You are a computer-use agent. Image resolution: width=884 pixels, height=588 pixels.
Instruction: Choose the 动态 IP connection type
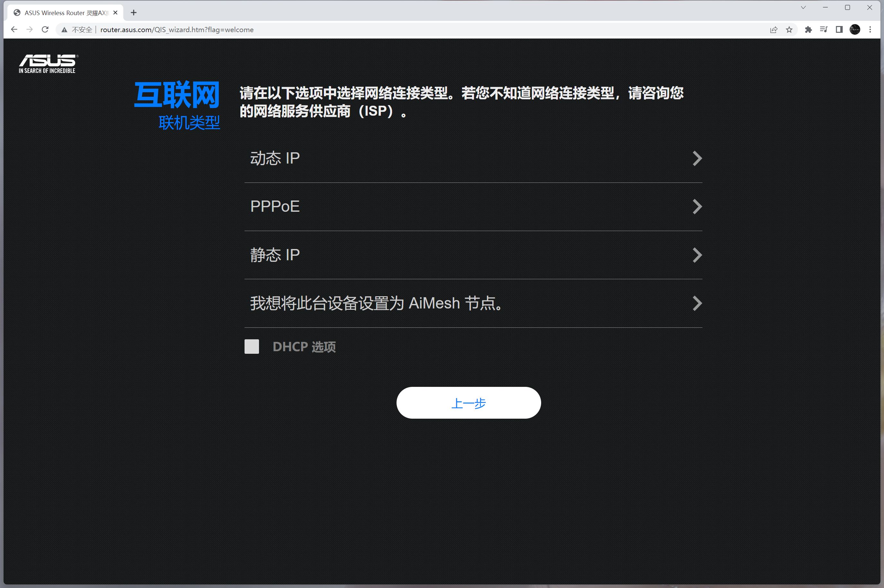coord(473,158)
